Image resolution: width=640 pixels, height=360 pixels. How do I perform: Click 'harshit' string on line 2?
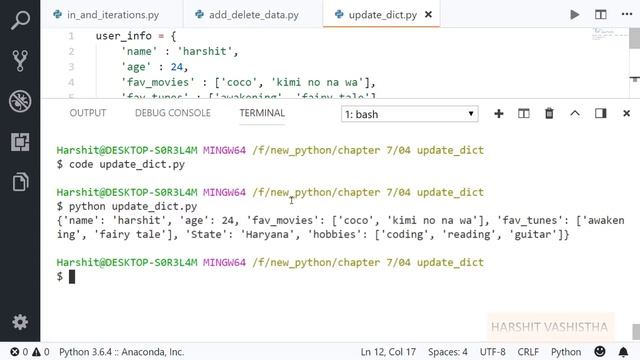click(x=204, y=51)
